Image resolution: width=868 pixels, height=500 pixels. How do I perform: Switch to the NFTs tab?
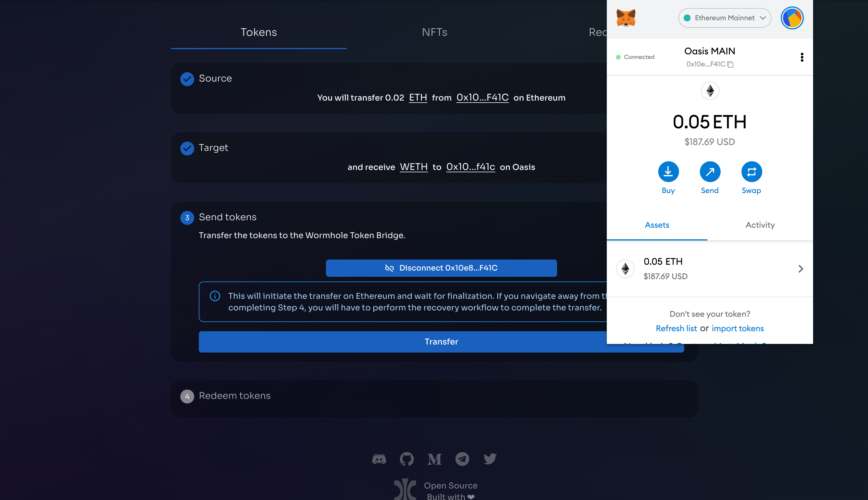tap(434, 32)
